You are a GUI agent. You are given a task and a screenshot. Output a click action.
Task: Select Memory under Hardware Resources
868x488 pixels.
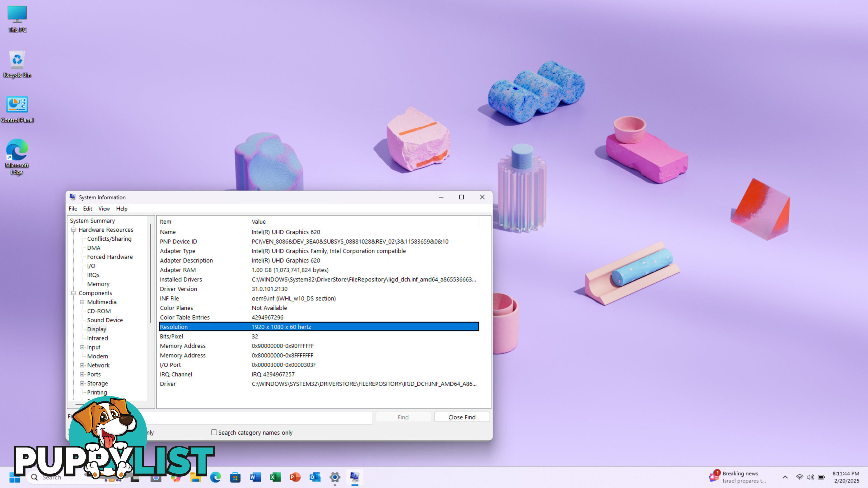point(98,284)
